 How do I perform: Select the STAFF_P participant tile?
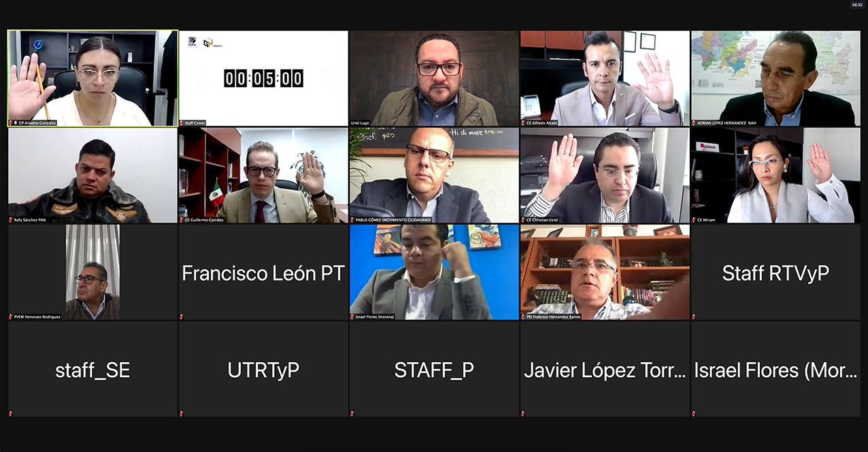coord(434,369)
